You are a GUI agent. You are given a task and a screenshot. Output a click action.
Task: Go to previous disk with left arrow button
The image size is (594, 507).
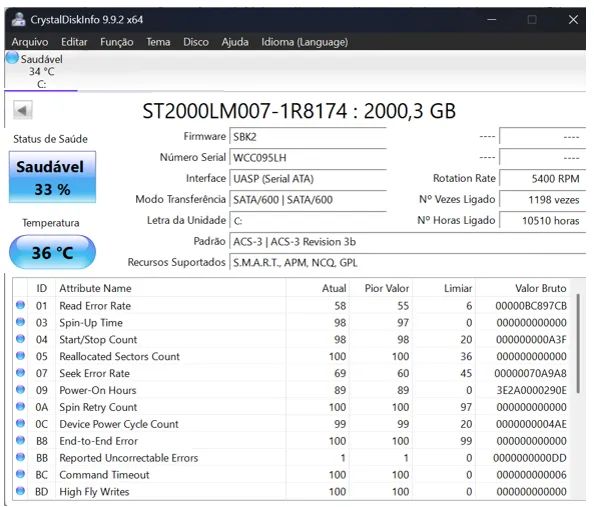[x=23, y=110]
